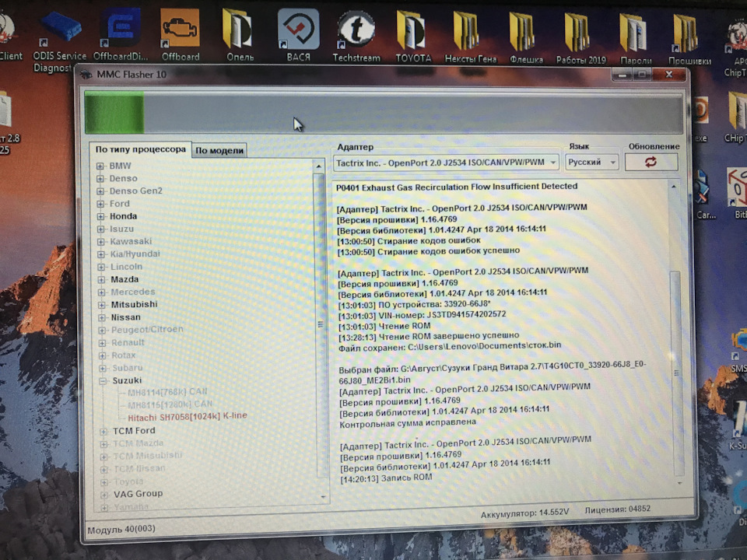Image resolution: width=747 pixels, height=560 pixels.
Task: Expand the TCM Ford tree node
Action: [x=103, y=432]
